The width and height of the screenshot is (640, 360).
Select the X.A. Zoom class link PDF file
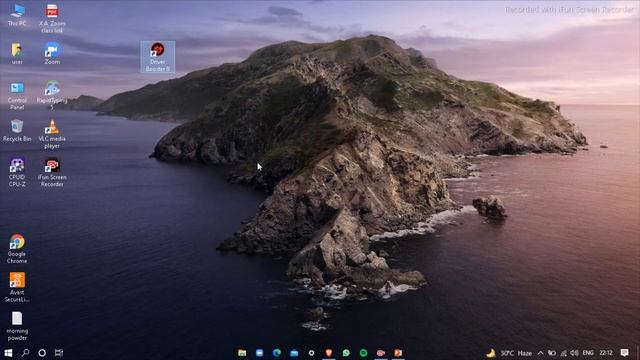[52, 18]
